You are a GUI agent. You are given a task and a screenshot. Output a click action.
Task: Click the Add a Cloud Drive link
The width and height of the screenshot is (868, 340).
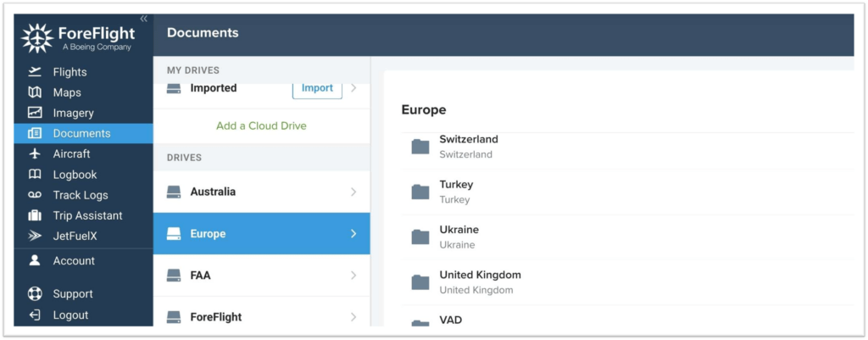point(261,125)
